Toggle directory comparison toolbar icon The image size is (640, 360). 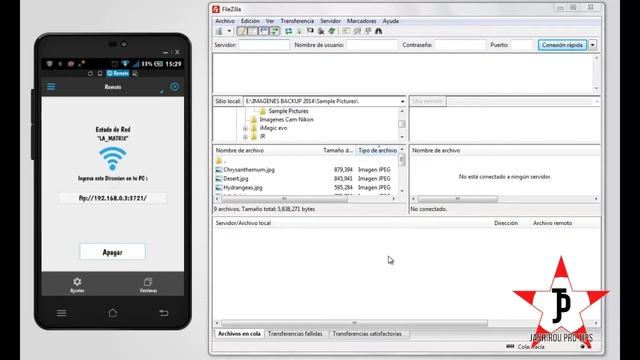pyautogui.click(x=357, y=31)
